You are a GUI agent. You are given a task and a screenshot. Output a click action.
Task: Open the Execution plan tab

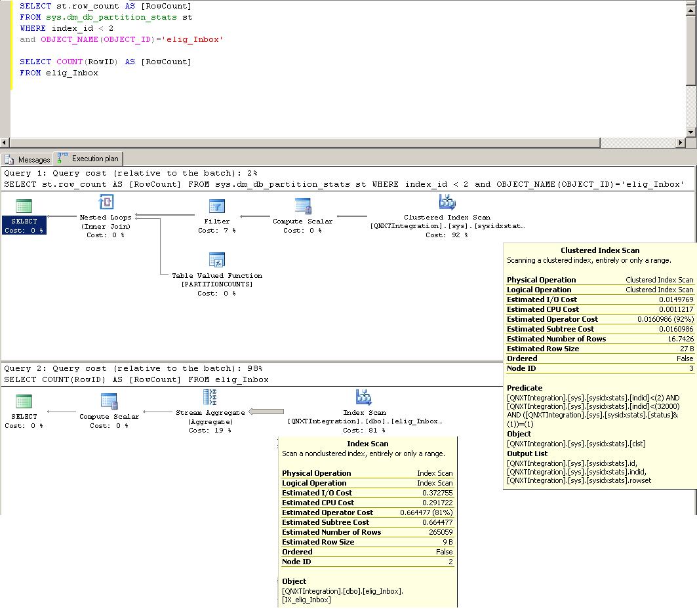(89, 159)
